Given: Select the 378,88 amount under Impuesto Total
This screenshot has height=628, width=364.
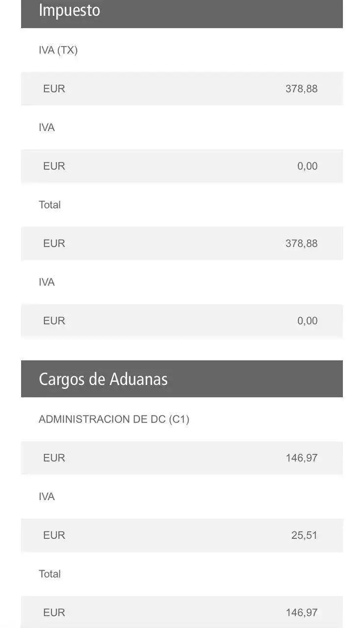Looking at the screenshot, I should [x=301, y=243].
